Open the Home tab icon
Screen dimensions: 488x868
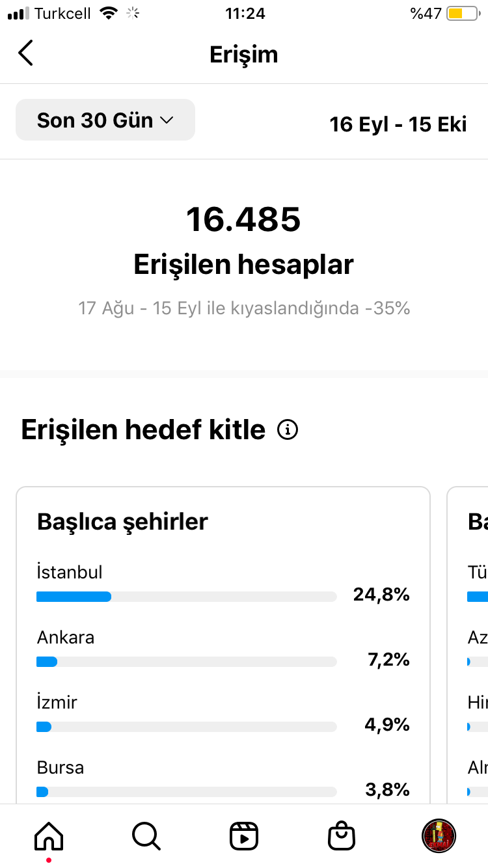49,835
